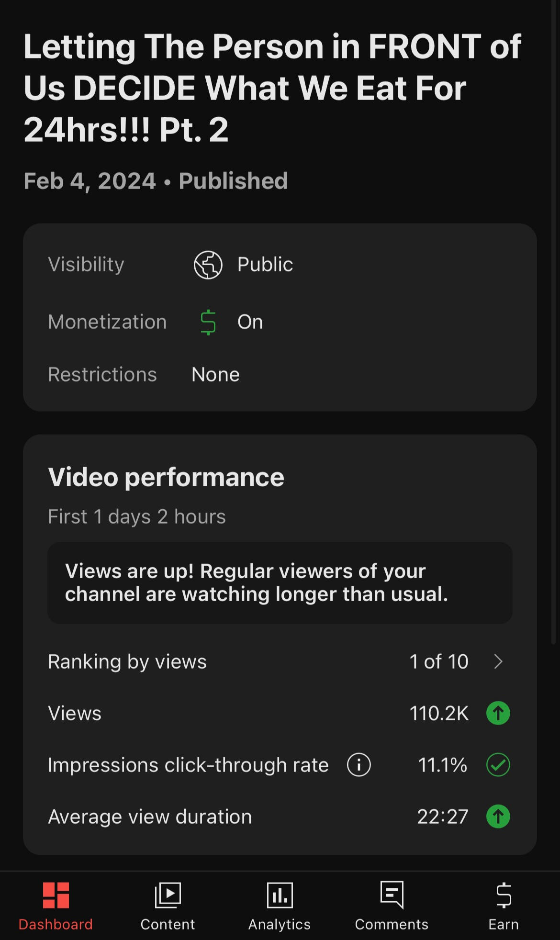This screenshot has height=940, width=560.
Task: Open the Earn dollar icon
Action: [504, 895]
